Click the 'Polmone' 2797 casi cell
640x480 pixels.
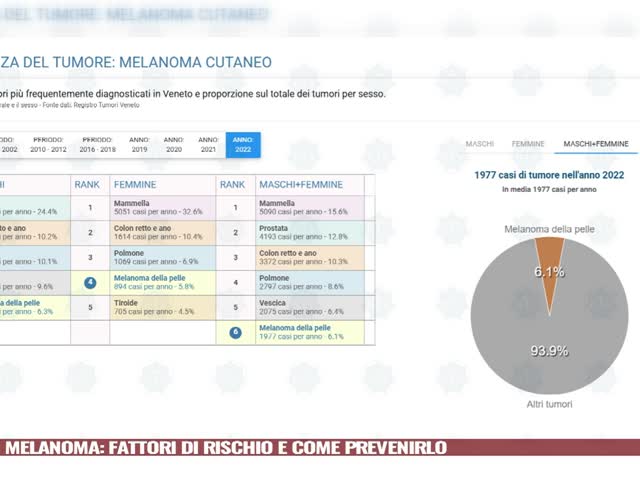pos(310,282)
